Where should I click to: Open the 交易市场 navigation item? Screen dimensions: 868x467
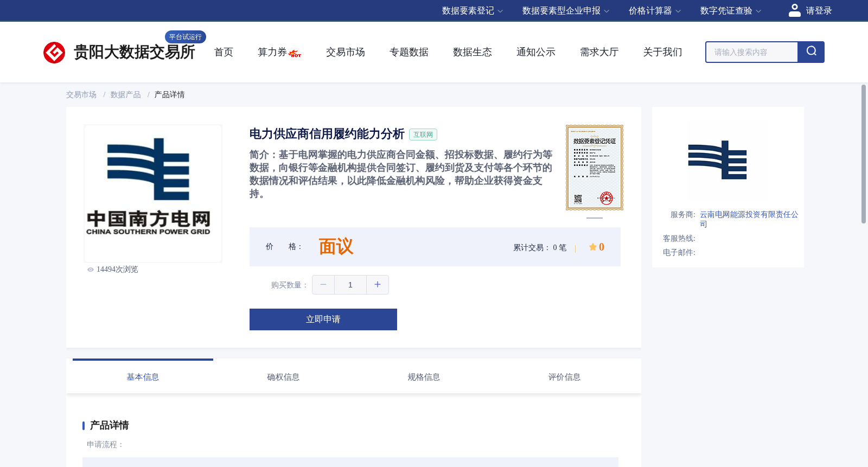click(x=346, y=52)
